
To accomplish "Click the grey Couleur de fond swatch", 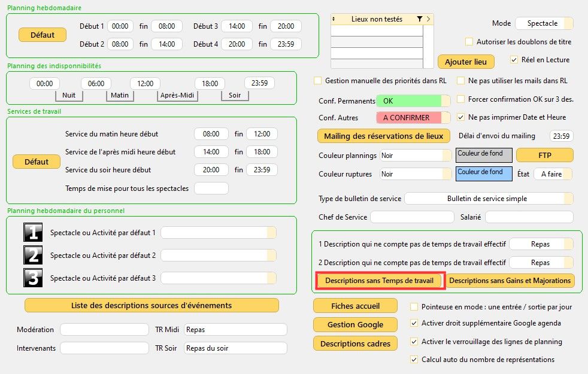I will [x=484, y=156].
